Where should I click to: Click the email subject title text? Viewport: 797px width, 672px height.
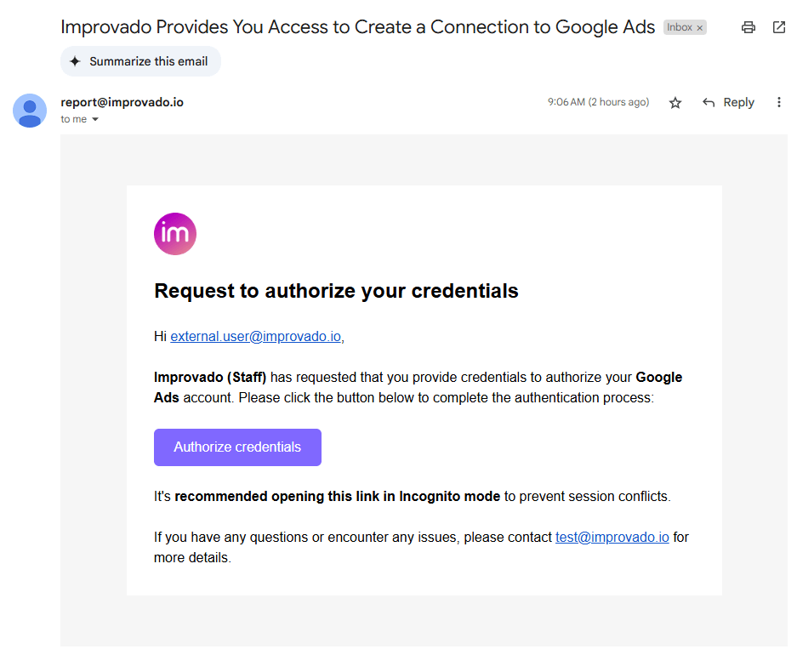point(357,27)
